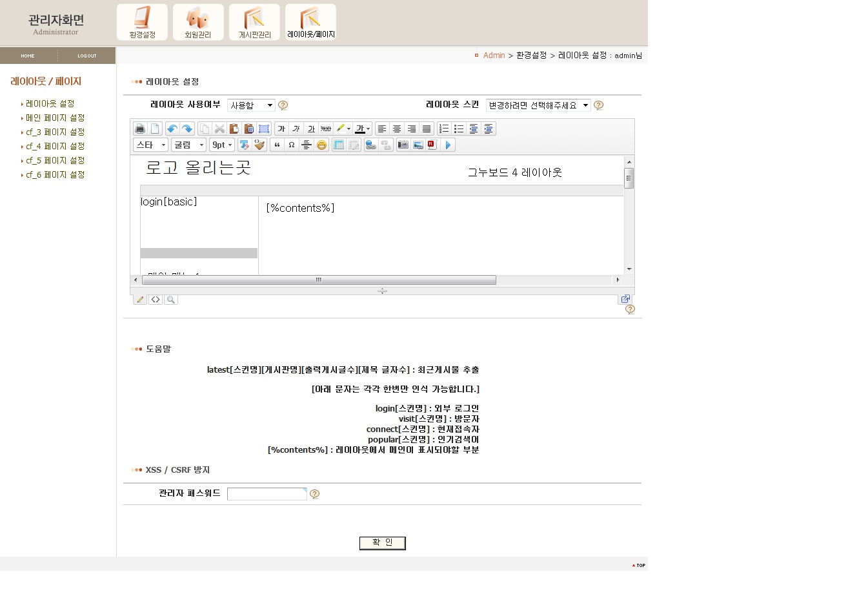This screenshot has height=589, width=868.
Task: Apply justify full alignment
Action: click(427, 129)
